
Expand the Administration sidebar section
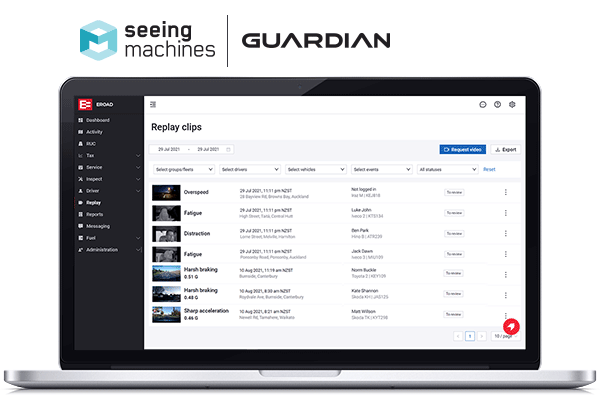[x=138, y=250]
